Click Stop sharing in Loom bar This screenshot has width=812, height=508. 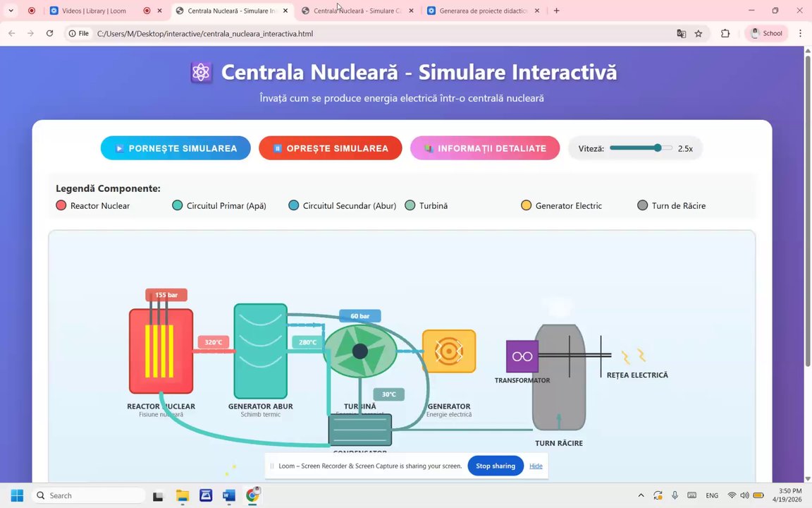[496, 466]
